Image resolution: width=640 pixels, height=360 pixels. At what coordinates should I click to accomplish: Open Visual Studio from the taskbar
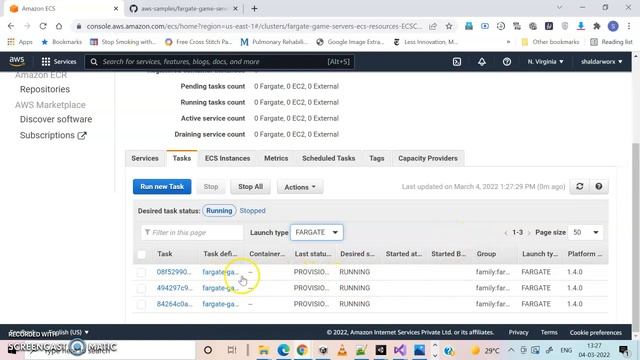[400, 350]
